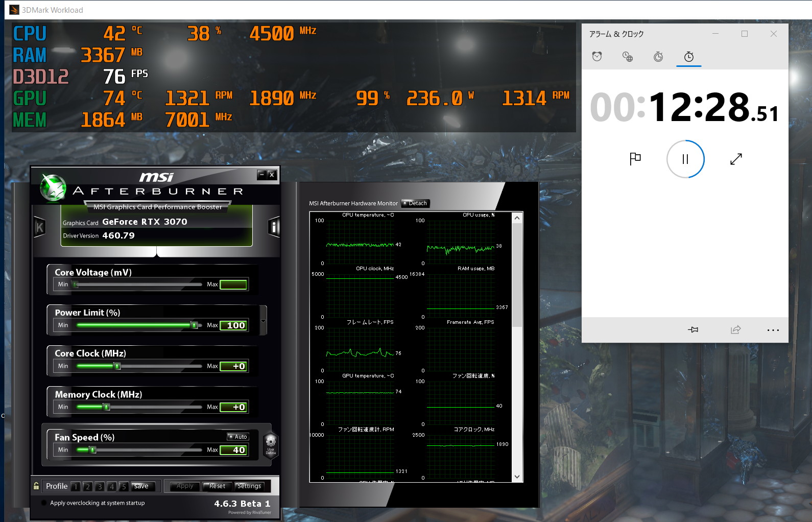This screenshot has height=522, width=812.
Task: Click the Memory Clock slider handle
Action: [x=106, y=407]
